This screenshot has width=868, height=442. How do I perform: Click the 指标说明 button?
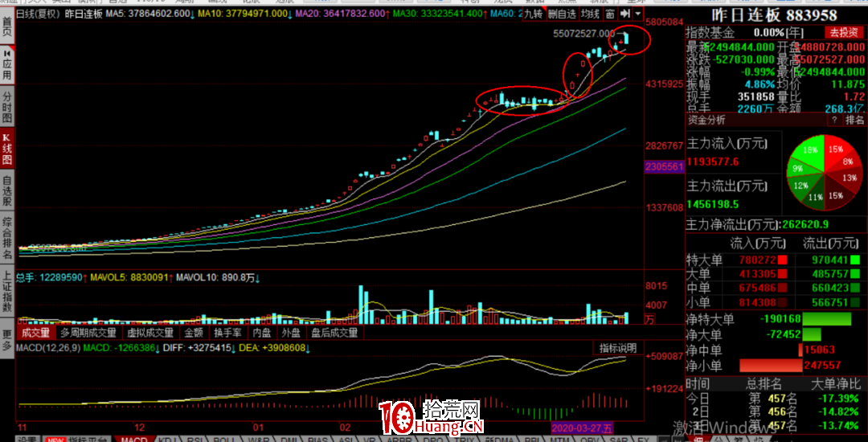pyautogui.click(x=618, y=348)
